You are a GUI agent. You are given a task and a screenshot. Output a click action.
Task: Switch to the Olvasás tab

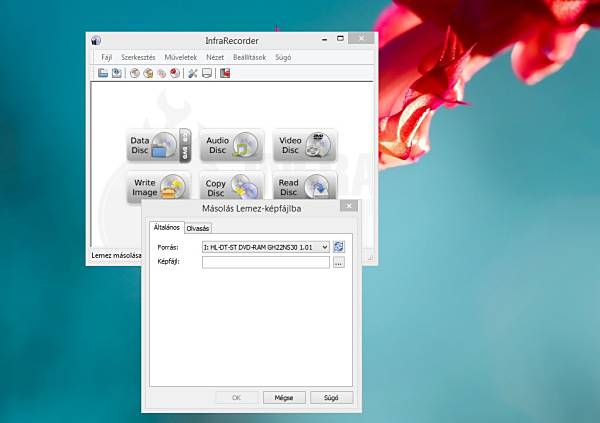(198, 229)
